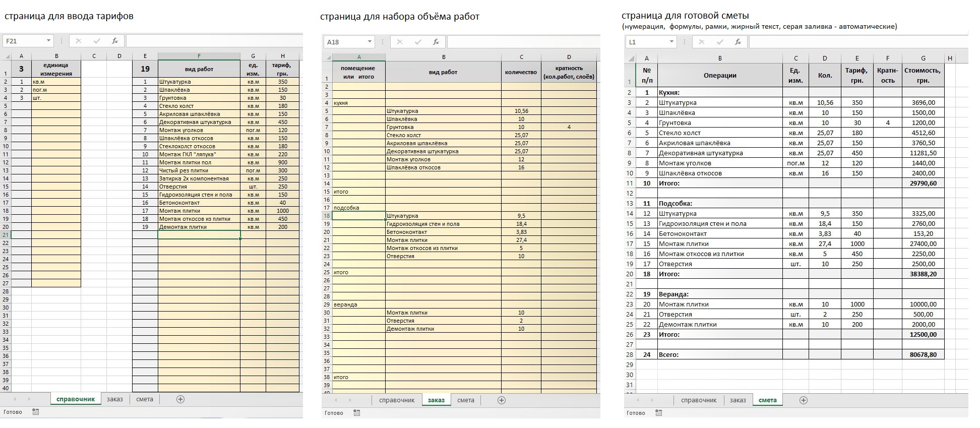Click 'пог.м' unit cell in column B
The image size is (980, 428).
click(x=56, y=90)
